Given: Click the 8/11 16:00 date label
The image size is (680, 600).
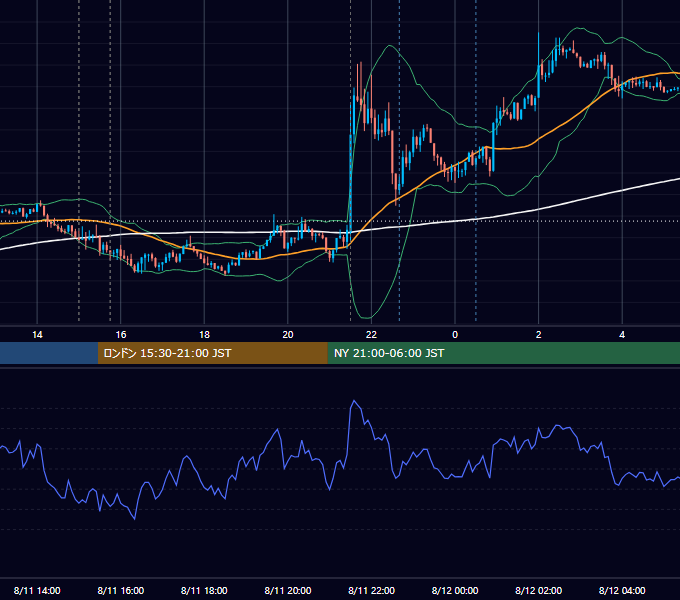Looking at the screenshot, I should [121, 590].
